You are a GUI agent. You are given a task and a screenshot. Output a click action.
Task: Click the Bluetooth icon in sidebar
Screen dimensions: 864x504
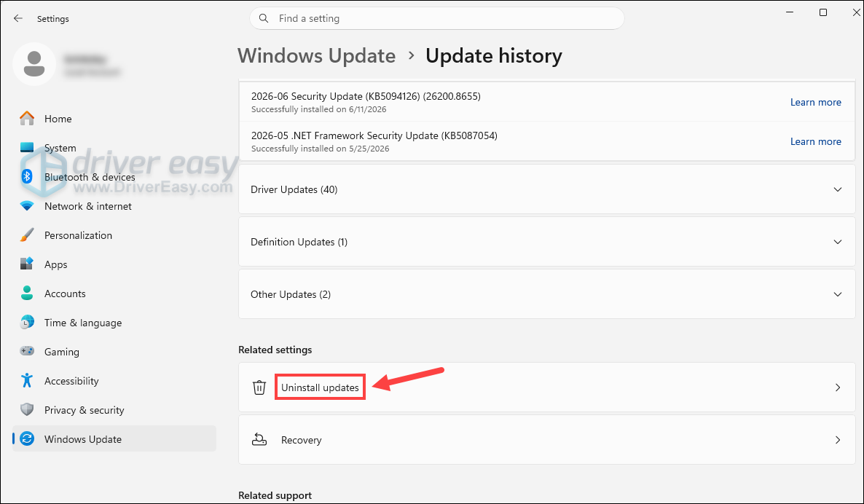[x=27, y=177]
